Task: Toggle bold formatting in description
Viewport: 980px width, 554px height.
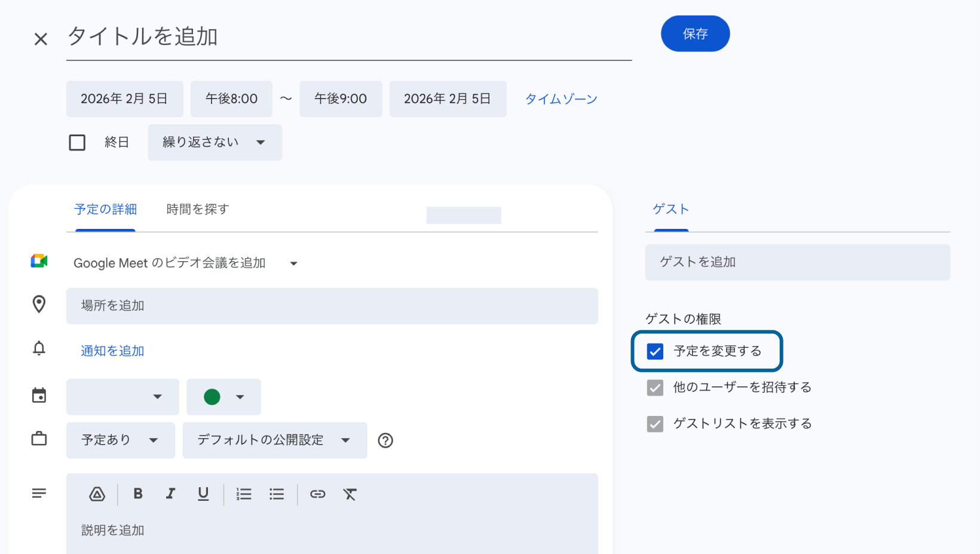Action: coord(138,494)
